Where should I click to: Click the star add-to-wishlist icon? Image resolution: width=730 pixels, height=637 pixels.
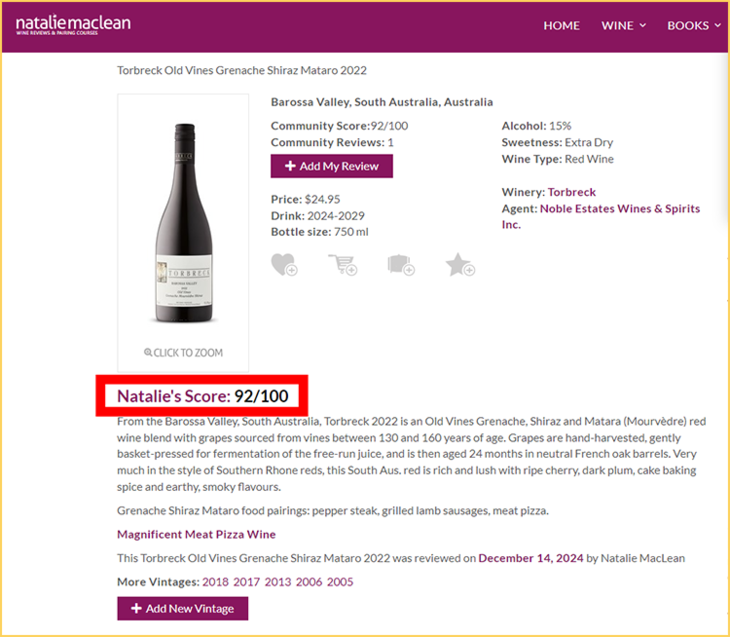459,265
